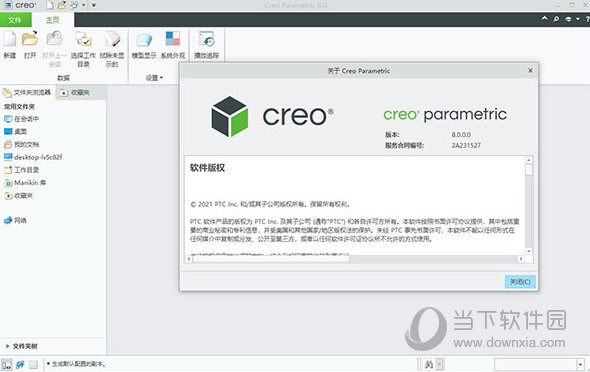Select the desktop-lv5c82f computer item

pos(33,157)
